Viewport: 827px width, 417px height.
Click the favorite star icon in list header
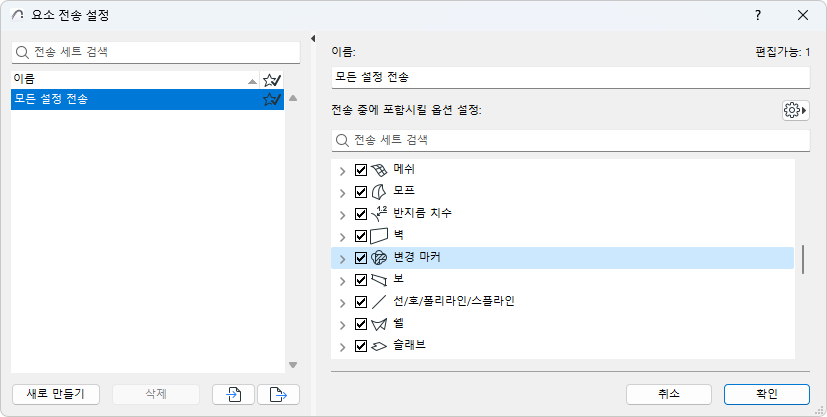click(x=271, y=79)
